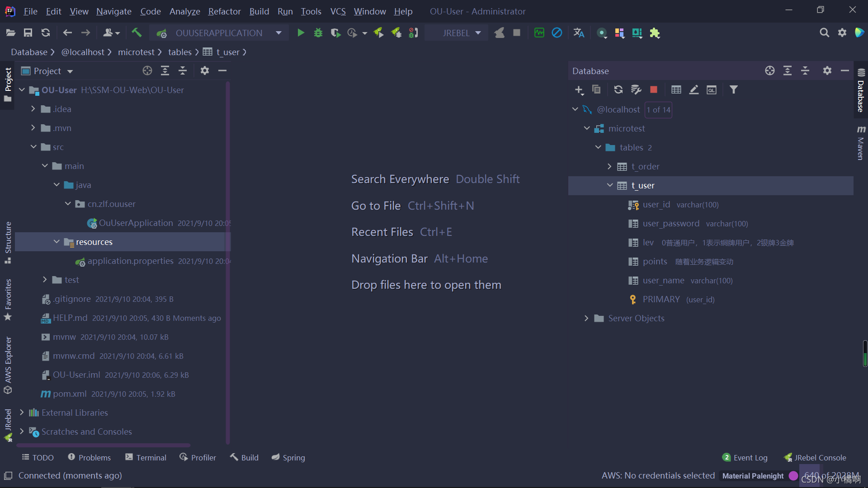The image size is (868, 488).
Task: Open the Problems tool window tab
Action: pyautogui.click(x=89, y=458)
